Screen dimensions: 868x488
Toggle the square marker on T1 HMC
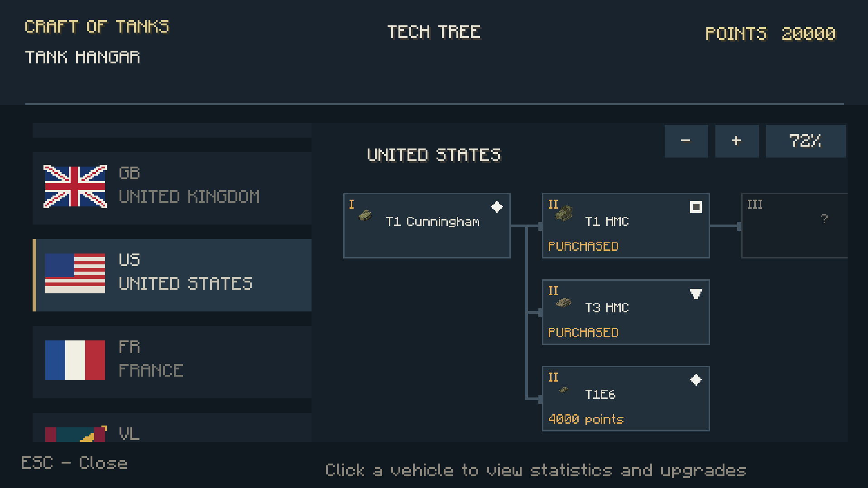click(696, 207)
